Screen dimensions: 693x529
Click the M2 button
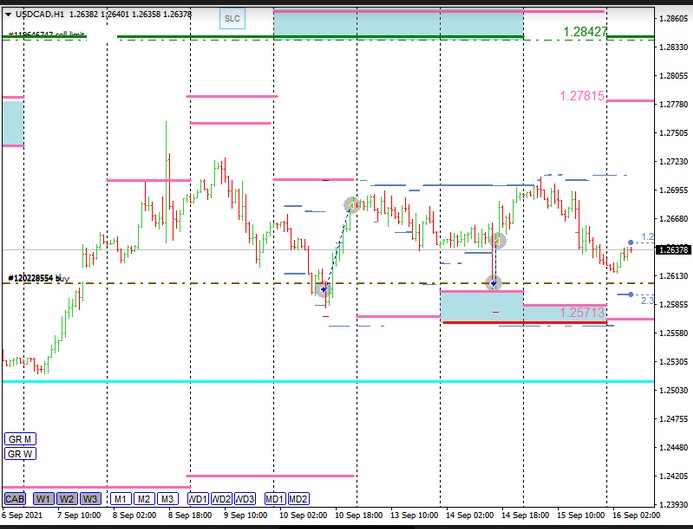[x=144, y=498]
